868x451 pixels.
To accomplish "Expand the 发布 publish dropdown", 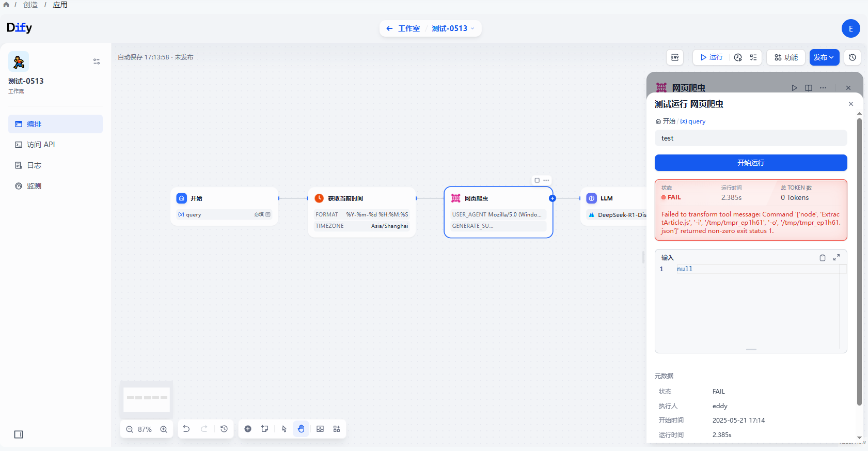I will pyautogui.click(x=824, y=57).
